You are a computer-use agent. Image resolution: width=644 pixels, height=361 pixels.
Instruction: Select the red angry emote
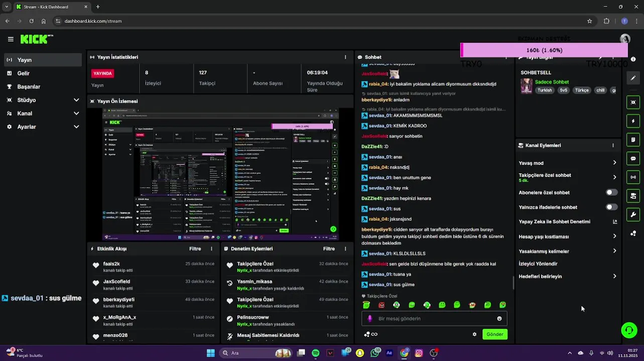click(x=381, y=305)
